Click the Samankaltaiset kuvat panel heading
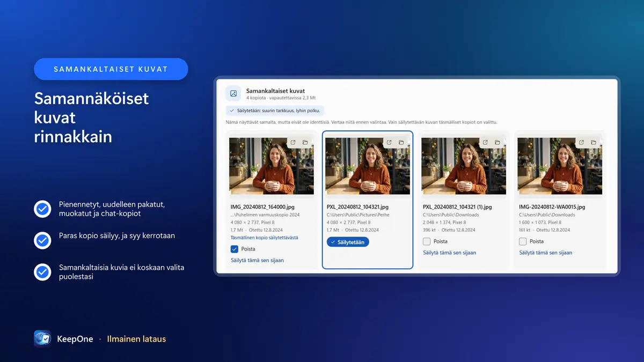 (275, 91)
